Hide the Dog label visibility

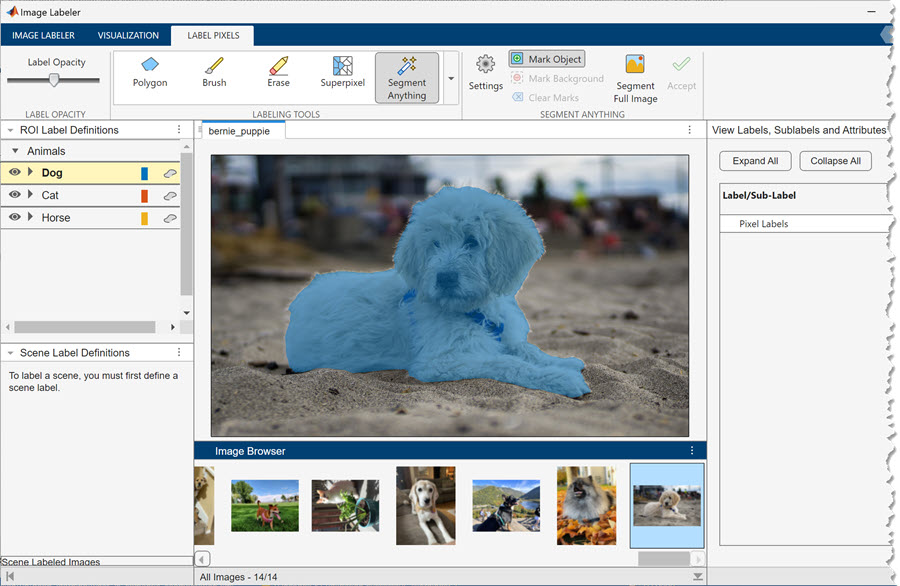tap(15, 173)
